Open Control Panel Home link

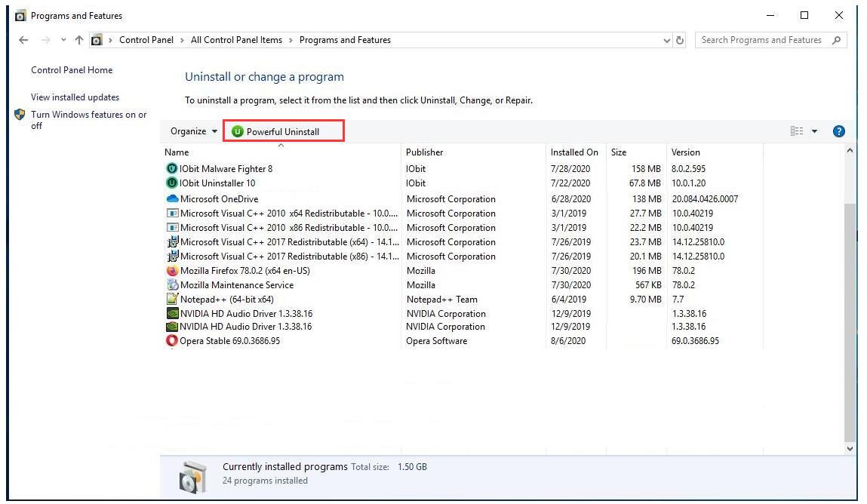click(x=72, y=70)
